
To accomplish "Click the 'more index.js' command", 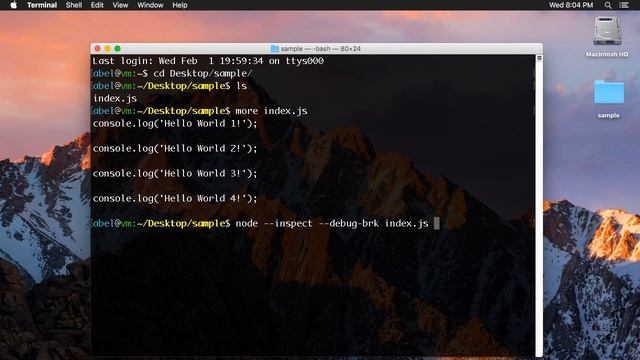I will (271, 111).
